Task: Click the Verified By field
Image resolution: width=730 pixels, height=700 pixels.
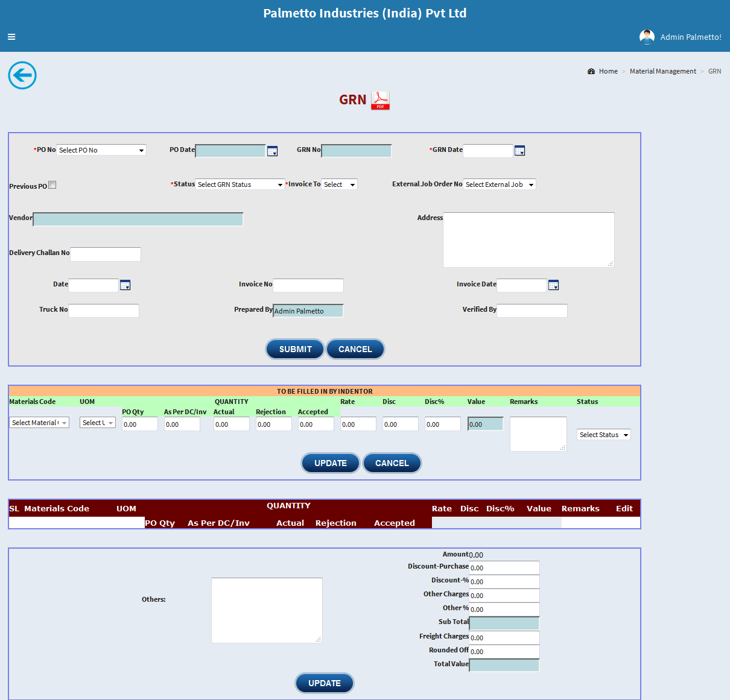Action: [532, 311]
